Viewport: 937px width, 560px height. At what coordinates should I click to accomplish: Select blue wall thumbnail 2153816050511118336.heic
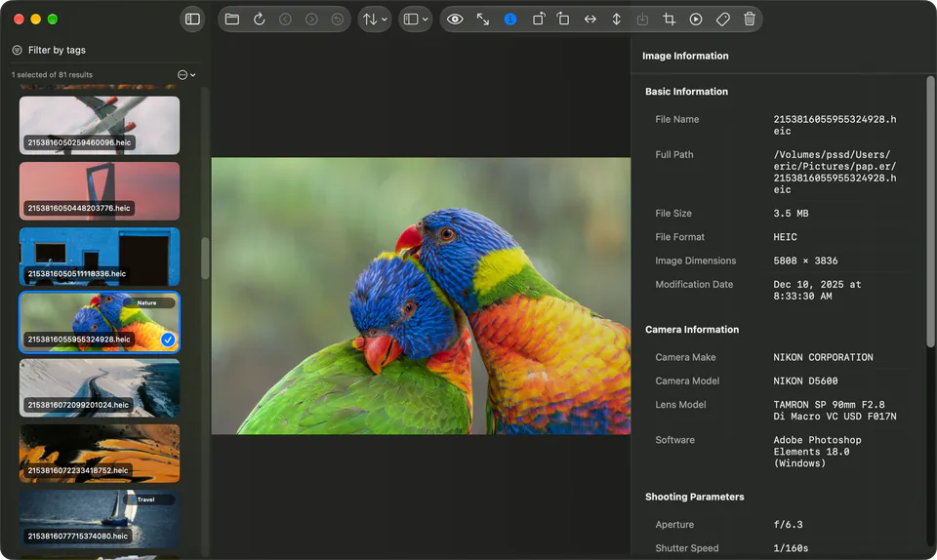pos(100,257)
